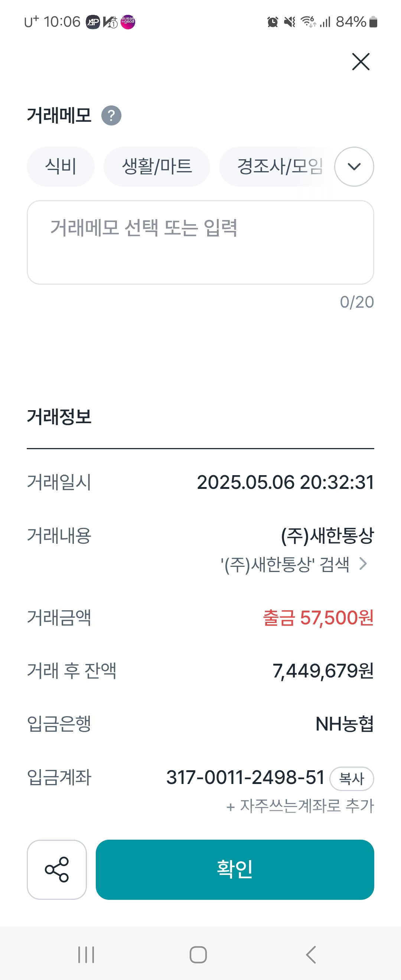Search for '(주)새한통상' transactions
Image resolution: width=401 pixels, height=980 pixels.
(x=285, y=564)
